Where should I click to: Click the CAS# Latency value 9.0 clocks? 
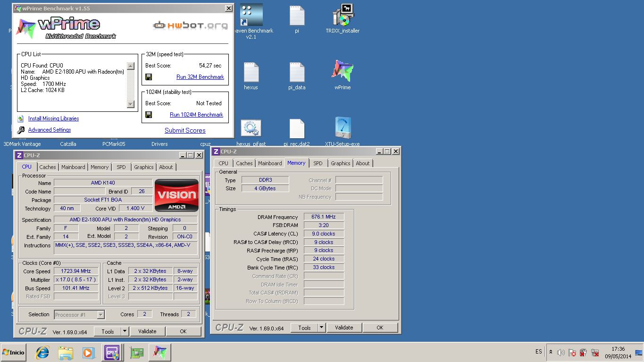(324, 234)
